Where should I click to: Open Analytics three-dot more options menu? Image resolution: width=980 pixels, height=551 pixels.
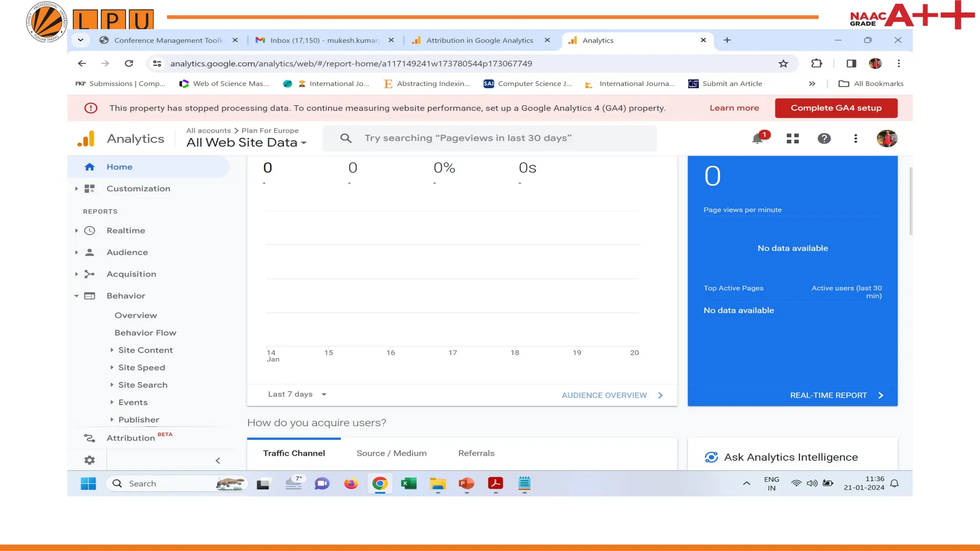pos(855,139)
